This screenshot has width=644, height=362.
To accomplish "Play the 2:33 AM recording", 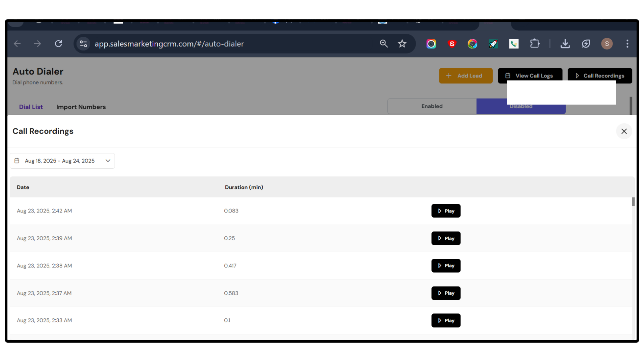I will point(446,320).
